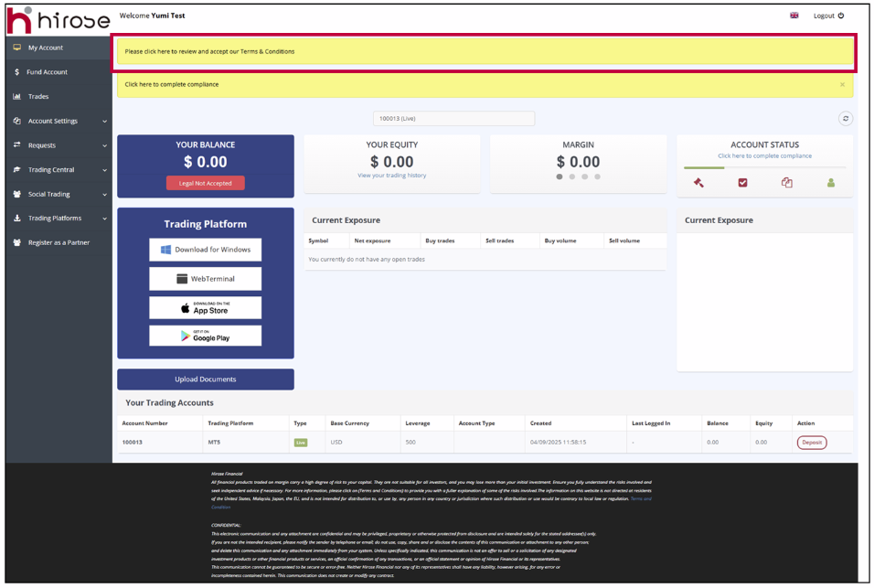Click the Terms & Conditions review banner
The height and width of the screenshot is (588, 874).
click(x=485, y=52)
